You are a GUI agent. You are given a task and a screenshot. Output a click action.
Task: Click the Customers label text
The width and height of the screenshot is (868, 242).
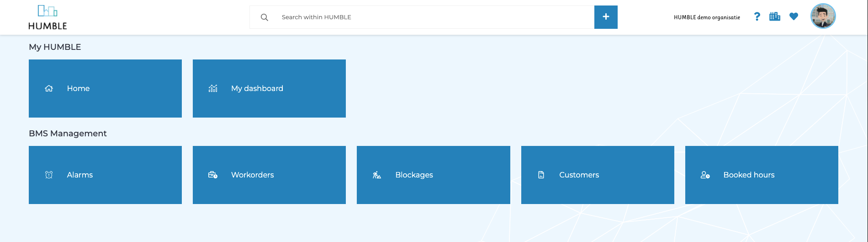coord(579,175)
